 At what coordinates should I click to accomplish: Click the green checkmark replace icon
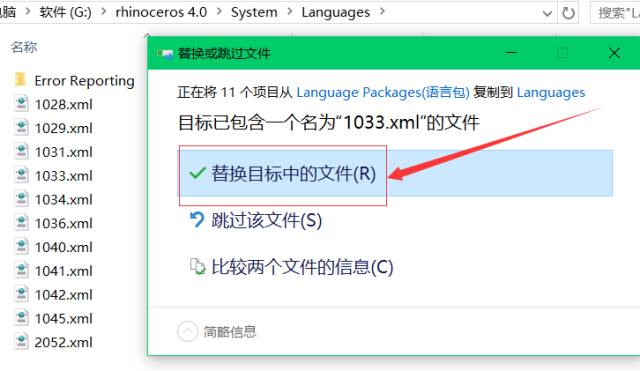click(x=197, y=173)
